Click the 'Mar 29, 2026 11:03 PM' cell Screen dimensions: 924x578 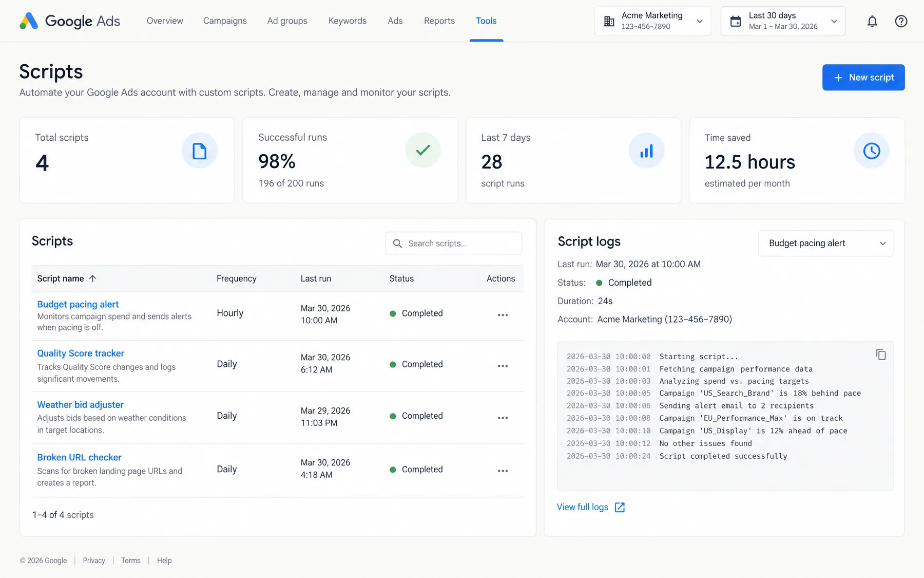325,417
